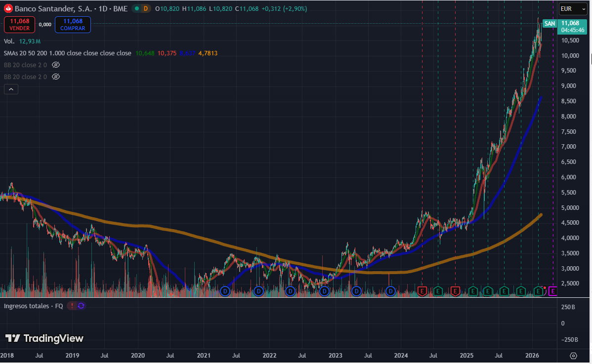Show the second hidden BB 20 indicator
Viewport: 592px width, 364px height.
pyautogui.click(x=56, y=77)
